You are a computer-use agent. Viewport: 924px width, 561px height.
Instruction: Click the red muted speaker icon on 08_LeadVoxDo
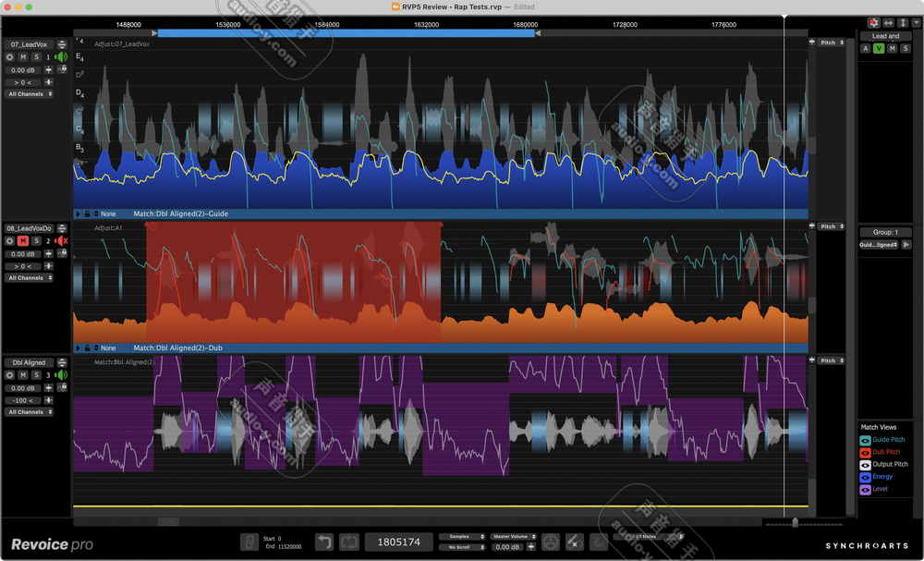pyautogui.click(x=59, y=240)
